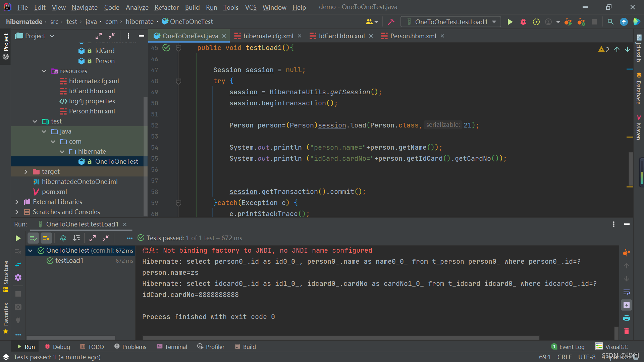Open Run panel settings gear icon

(x=18, y=277)
